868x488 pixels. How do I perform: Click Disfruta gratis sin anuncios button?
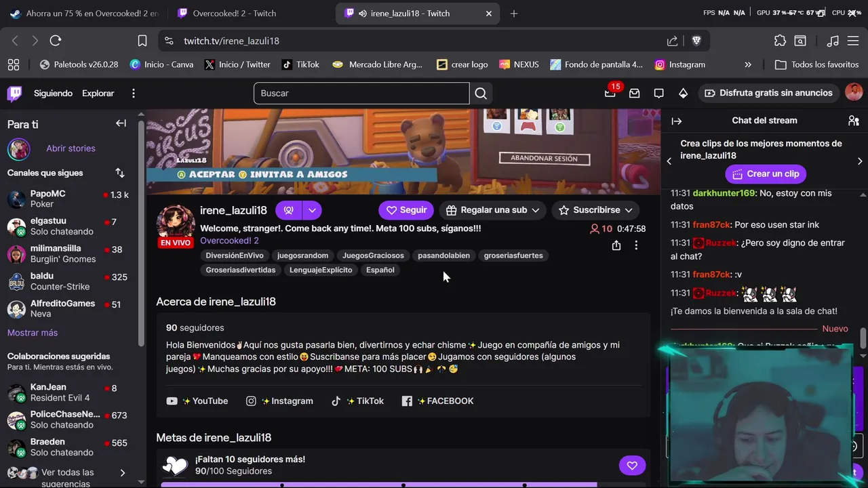pyautogui.click(x=768, y=93)
